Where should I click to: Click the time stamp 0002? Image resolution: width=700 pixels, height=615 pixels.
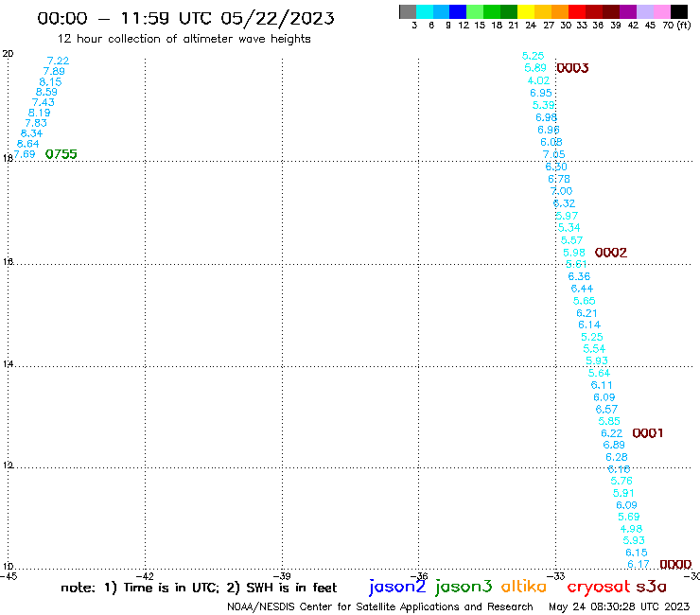click(611, 253)
